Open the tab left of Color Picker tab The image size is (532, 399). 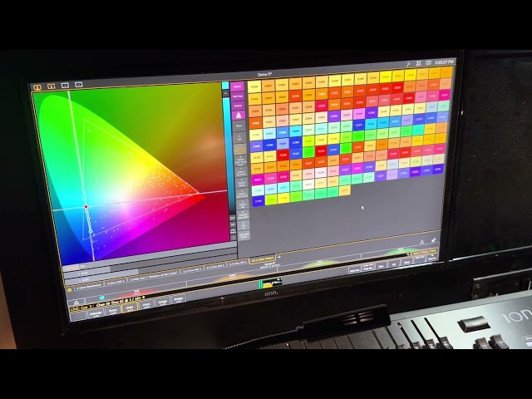[x=235, y=263]
